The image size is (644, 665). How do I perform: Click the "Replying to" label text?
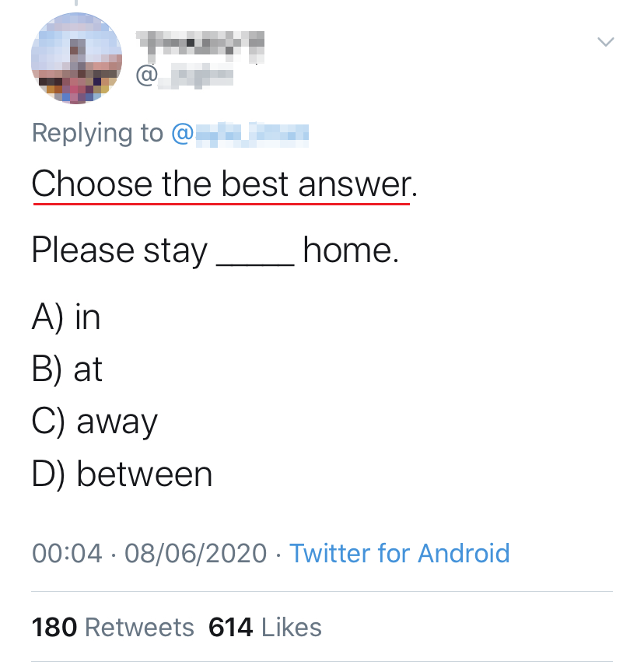click(97, 134)
